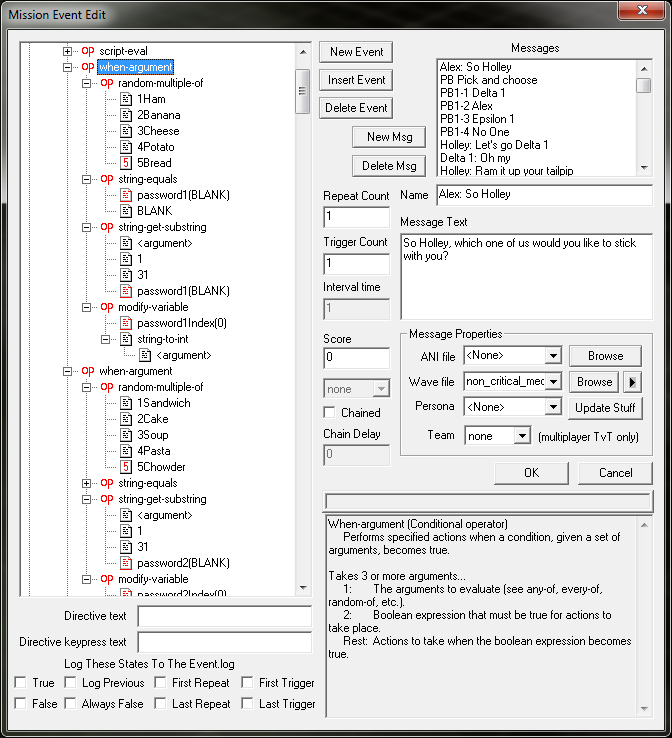Click into the Directive text field

(x=224, y=616)
